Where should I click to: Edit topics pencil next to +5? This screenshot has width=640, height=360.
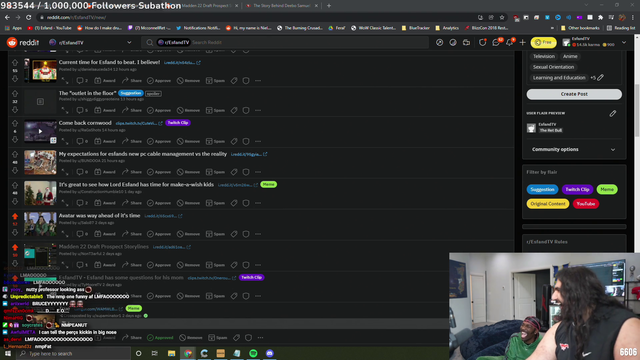tap(600, 78)
